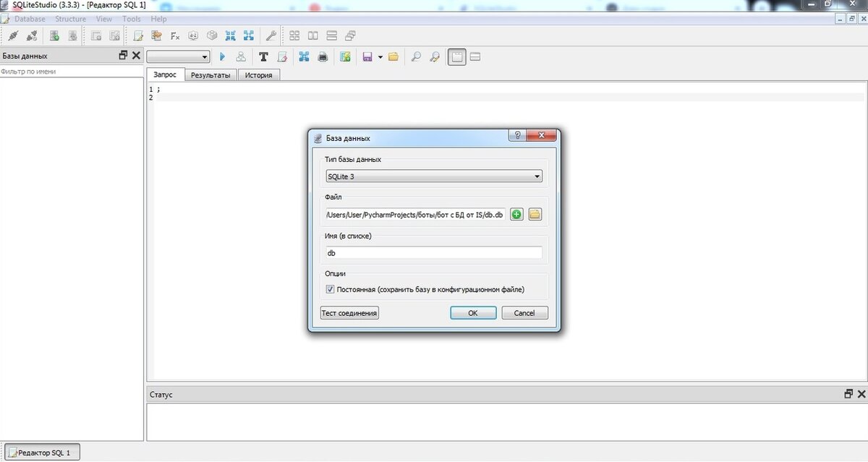This screenshot has height=462, width=868.
Task: Click Cancel in database dialog
Action: pos(524,313)
